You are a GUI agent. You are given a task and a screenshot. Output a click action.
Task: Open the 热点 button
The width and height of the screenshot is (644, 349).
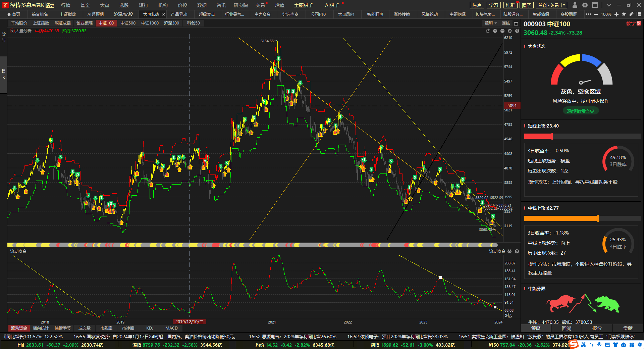click(477, 5)
